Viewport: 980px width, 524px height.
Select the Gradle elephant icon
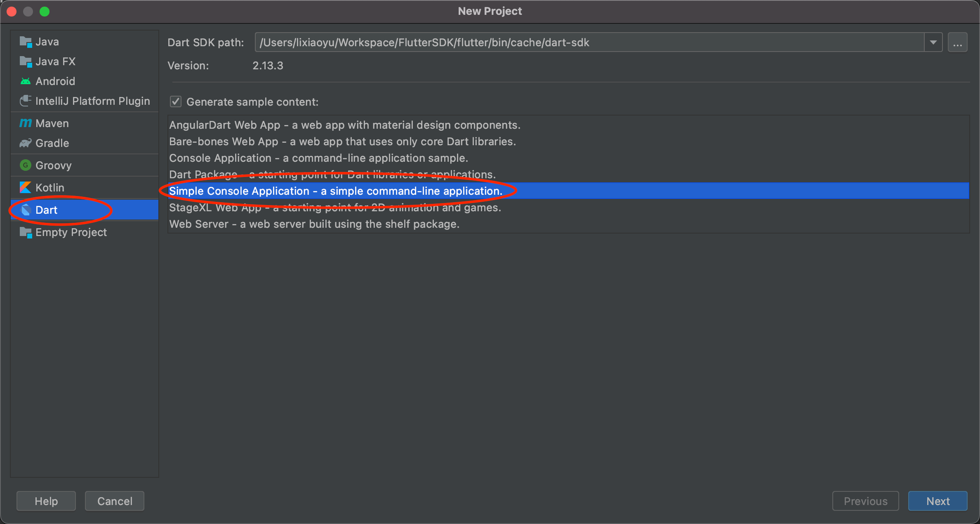26,143
